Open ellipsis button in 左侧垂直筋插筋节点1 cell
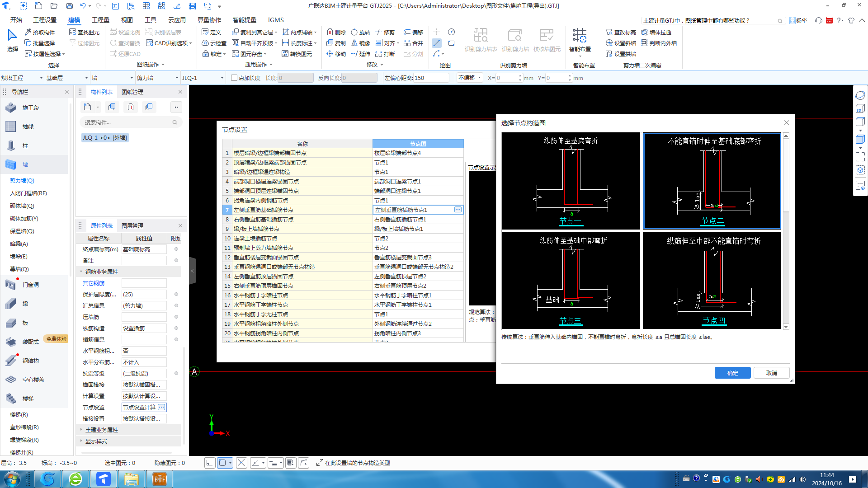The image size is (868, 488). point(458,210)
